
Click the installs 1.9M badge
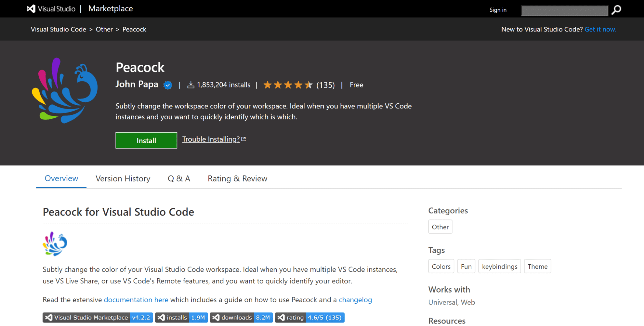coord(181,318)
